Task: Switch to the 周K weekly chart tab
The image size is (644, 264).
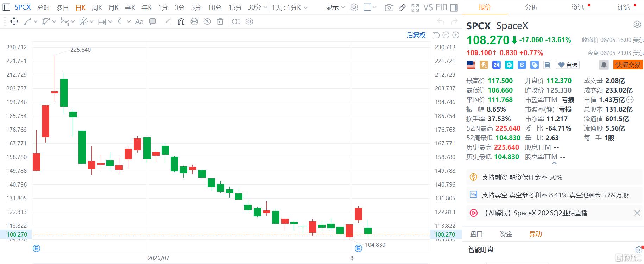Action: pos(97,7)
